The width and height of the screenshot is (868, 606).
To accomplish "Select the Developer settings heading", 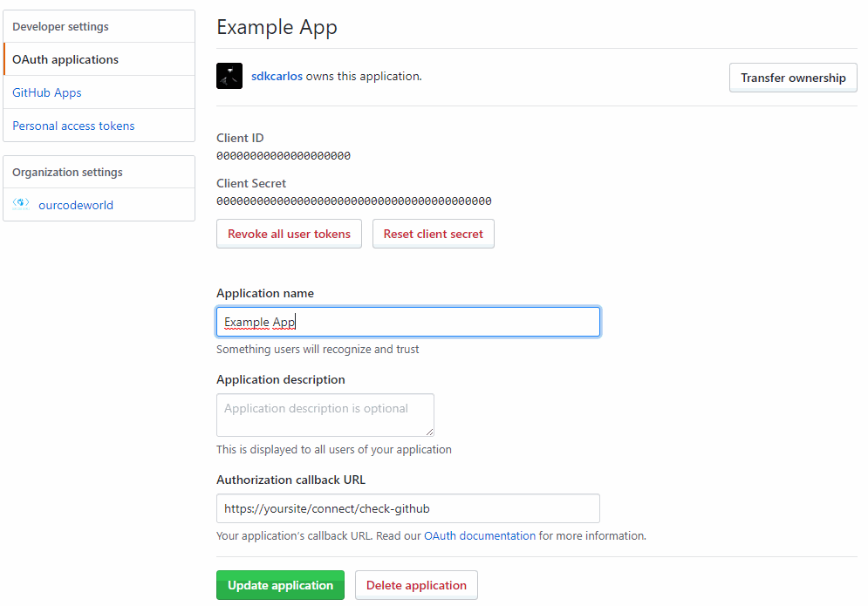I will coord(58,26).
